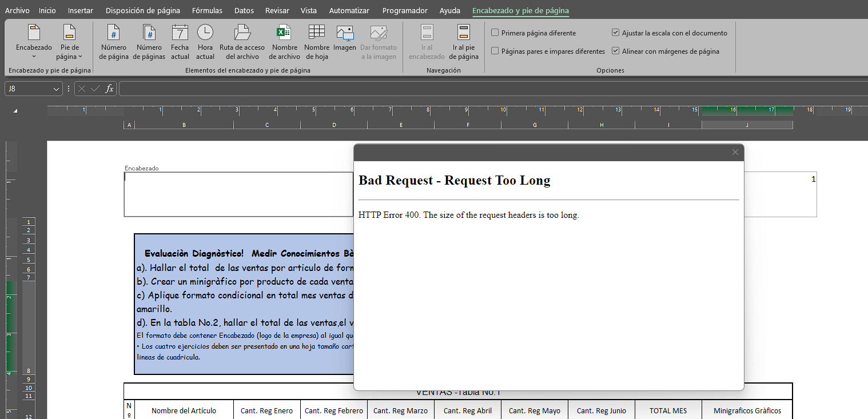Go to page footer (Ir al pie)
The width and height of the screenshot is (868, 419).
(x=463, y=42)
